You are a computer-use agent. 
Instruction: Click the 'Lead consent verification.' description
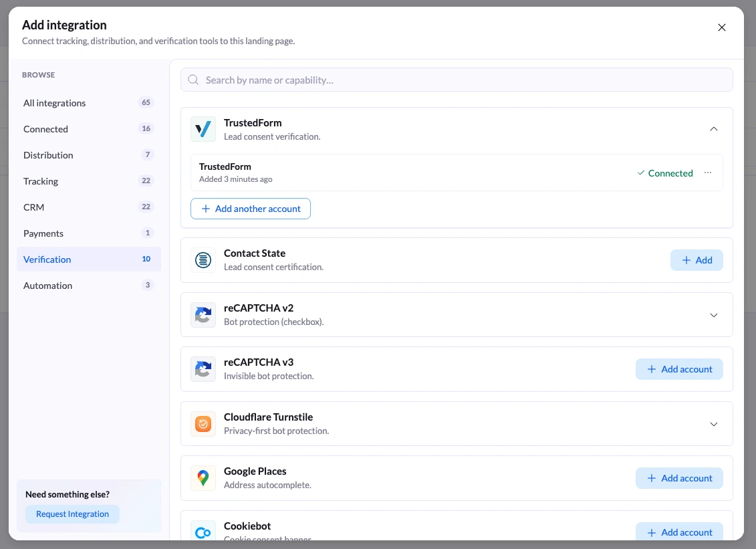coord(272,136)
